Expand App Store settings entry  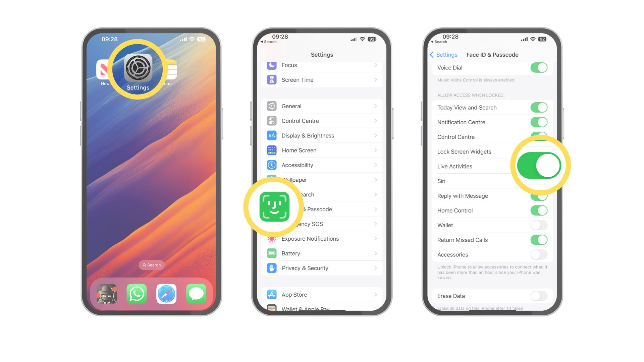[x=322, y=294]
